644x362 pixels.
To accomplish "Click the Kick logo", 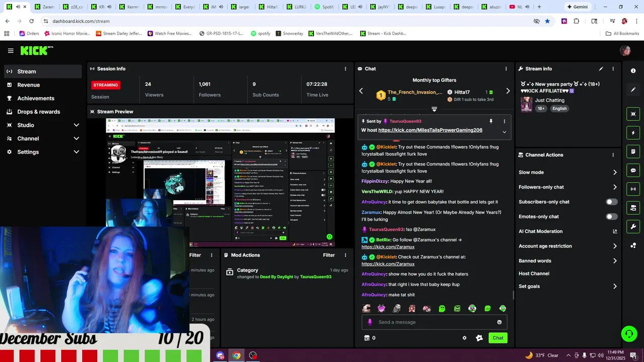I will (36, 50).
